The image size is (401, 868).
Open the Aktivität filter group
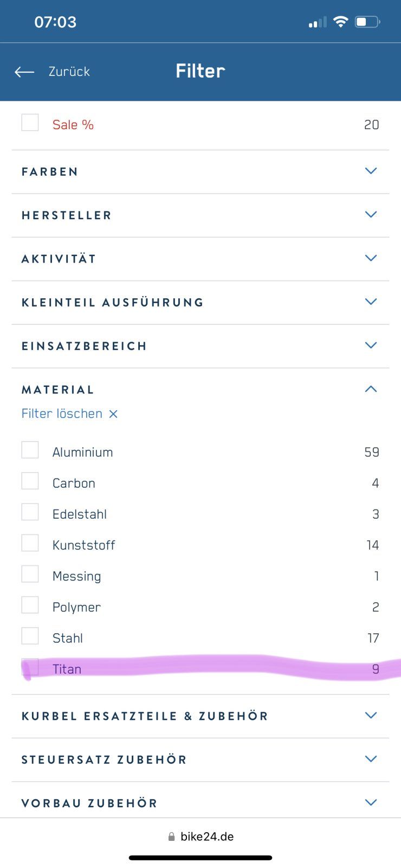(371, 258)
